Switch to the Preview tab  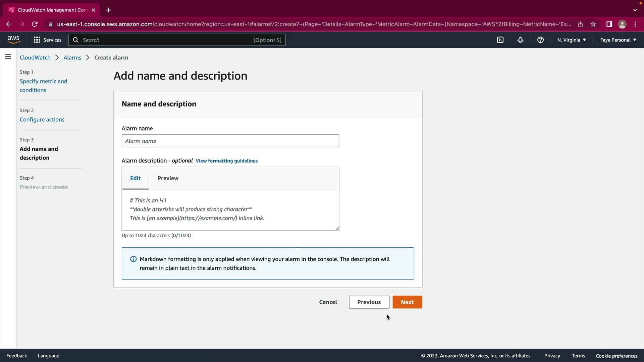pyautogui.click(x=168, y=178)
